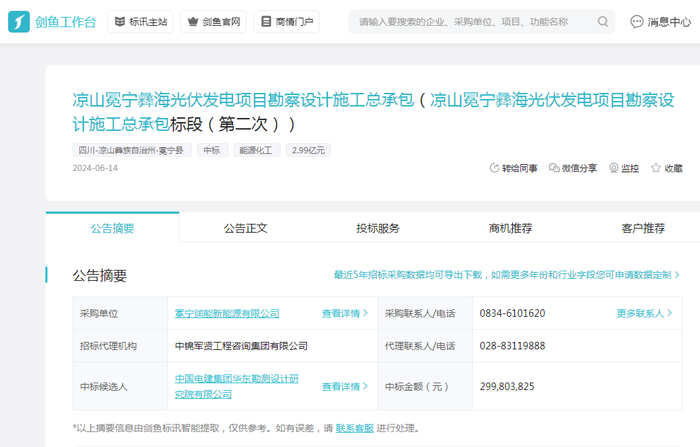Share via 微信分享 icon
This screenshot has height=447, width=700.
pyautogui.click(x=554, y=169)
